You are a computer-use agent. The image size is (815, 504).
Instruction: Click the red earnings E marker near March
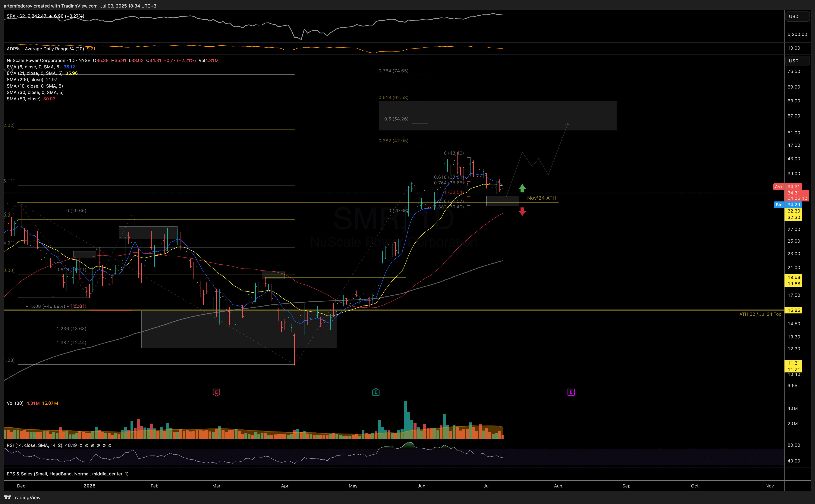pos(216,392)
